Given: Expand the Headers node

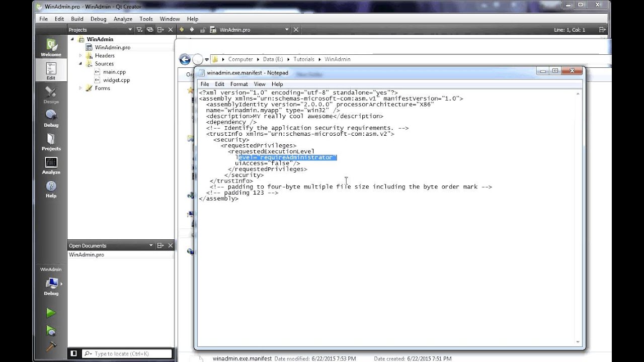Looking at the screenshot, I should 81,55.
